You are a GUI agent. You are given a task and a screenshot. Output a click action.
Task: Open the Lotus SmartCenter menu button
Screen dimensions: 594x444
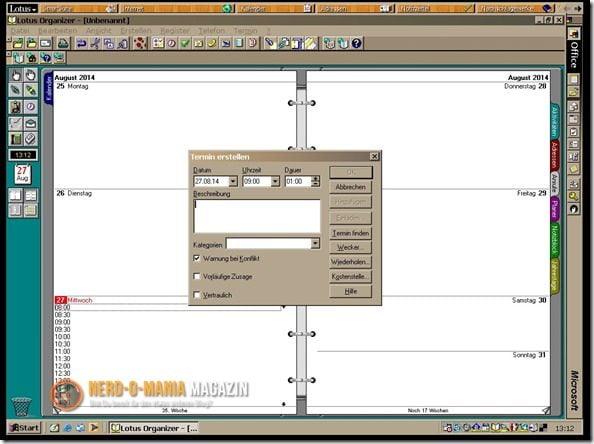23,8
